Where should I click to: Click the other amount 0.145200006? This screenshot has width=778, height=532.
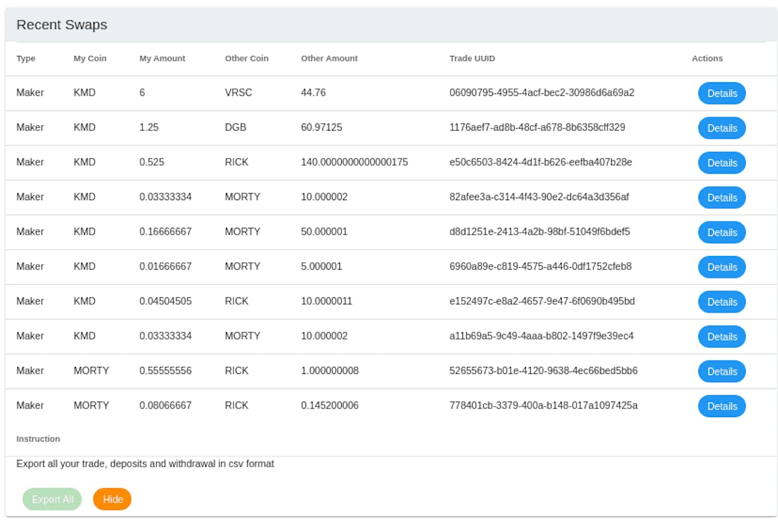pyautogui.click(x=329, y=405)
